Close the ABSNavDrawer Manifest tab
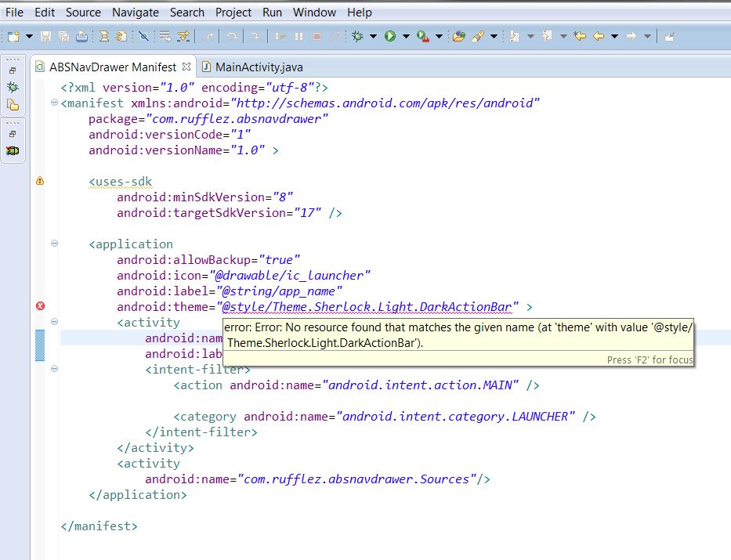The image size is (731, 560). coord(186,67)
